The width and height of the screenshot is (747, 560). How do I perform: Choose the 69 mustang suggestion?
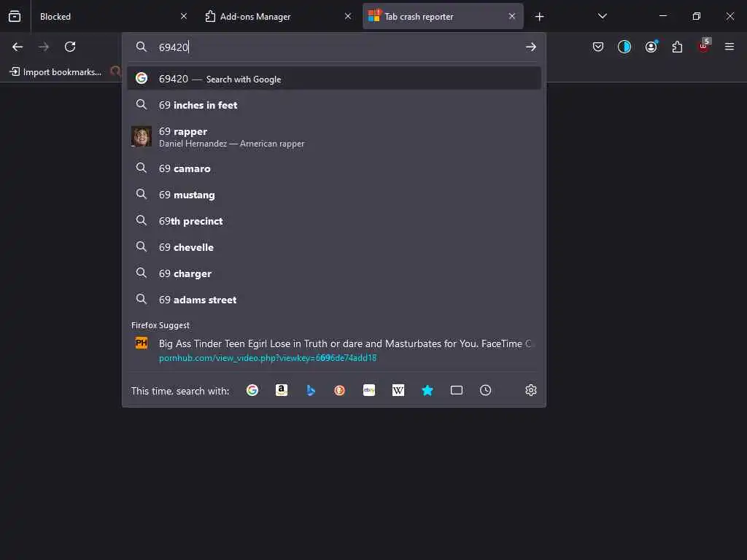(x=334, y=194)
